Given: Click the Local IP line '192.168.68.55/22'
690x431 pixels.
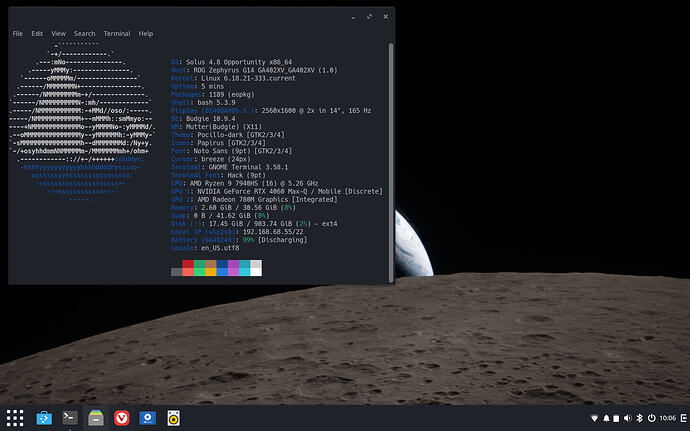Looking at the screenshot, I should (237, 232).
